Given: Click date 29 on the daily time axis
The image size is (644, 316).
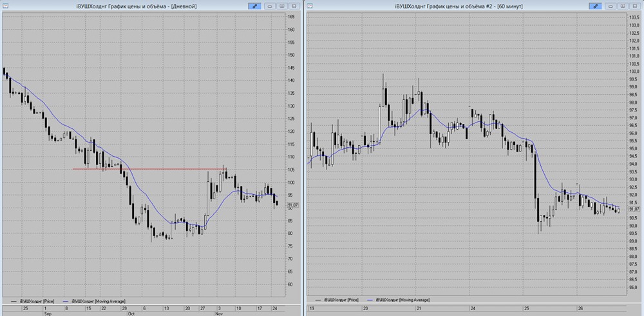Looking at the screenshot, I should point(124,308).
